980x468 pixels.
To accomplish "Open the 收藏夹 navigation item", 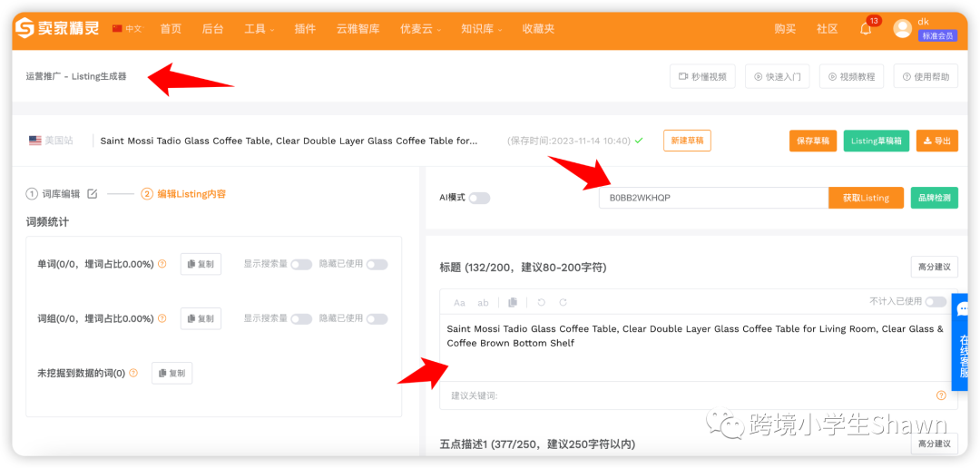I will (538, 29).
